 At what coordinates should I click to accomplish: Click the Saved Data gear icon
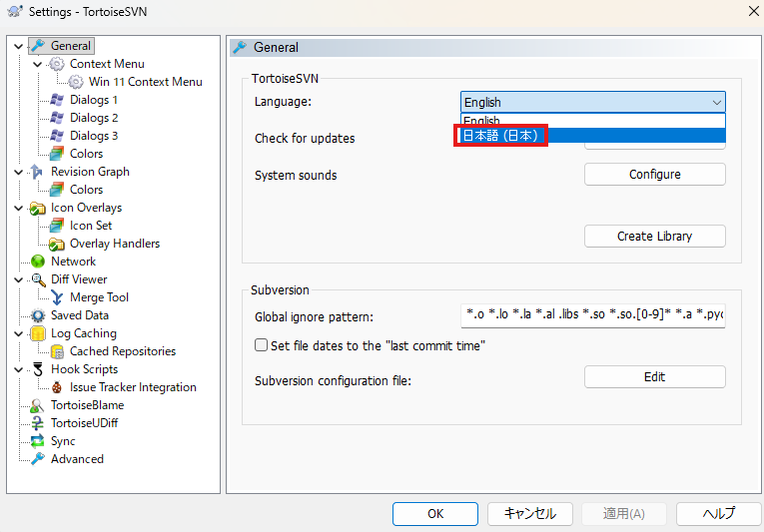click(38, 315)
